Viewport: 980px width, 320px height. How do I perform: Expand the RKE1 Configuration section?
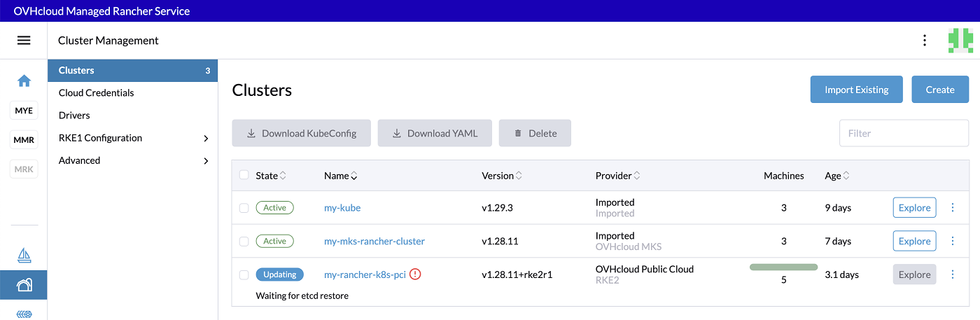pyautogui.click(x=132, y=138)
